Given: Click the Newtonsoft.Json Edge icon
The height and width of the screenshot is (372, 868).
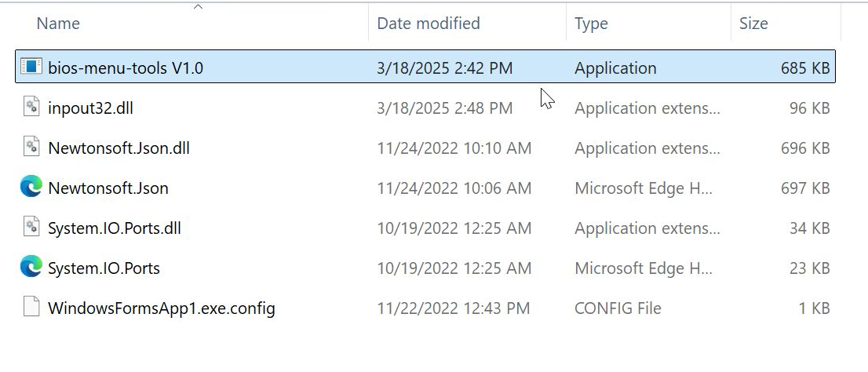Looking at the screenshot, I should [31, 188].
